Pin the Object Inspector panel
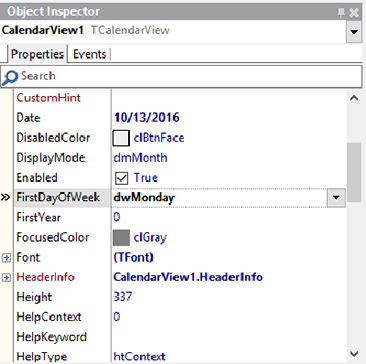 pos(341,13)
